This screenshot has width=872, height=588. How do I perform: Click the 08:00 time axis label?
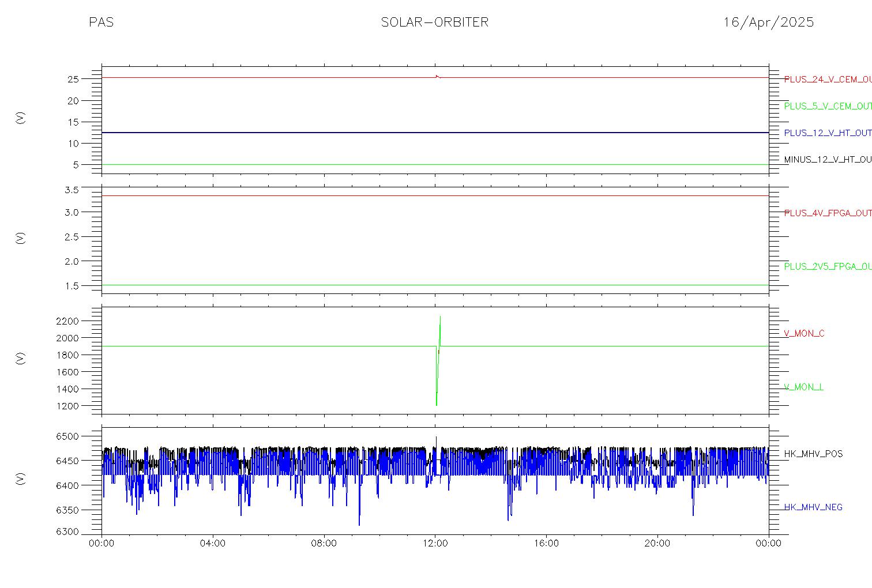[x=324, y=544]
